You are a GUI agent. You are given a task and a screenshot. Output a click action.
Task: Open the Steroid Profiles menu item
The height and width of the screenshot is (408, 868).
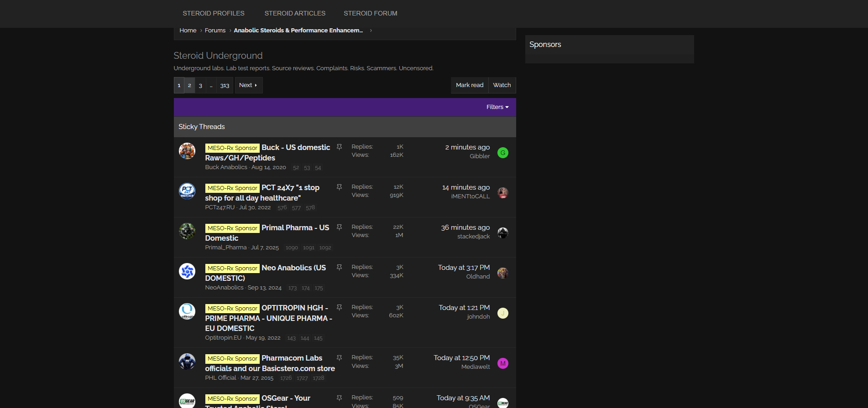coord(214,13)
